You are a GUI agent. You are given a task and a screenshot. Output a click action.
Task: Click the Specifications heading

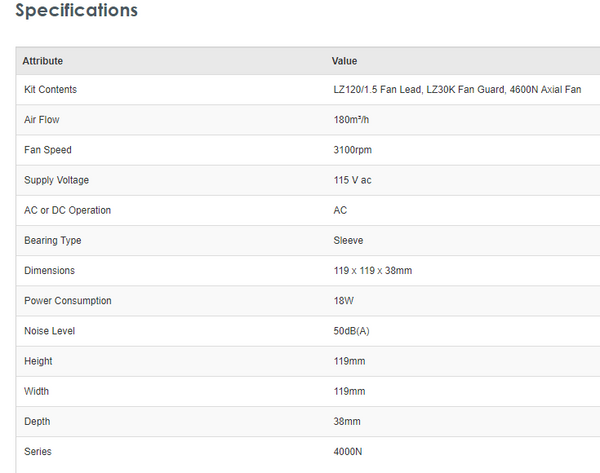tap(77, 12)
